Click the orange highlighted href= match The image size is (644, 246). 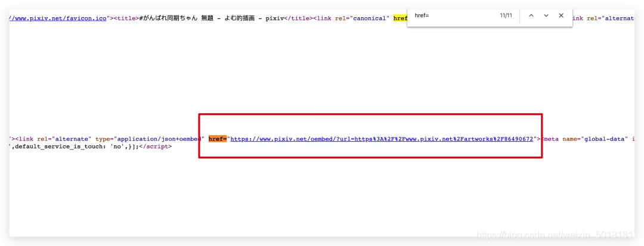click(218, 139)
